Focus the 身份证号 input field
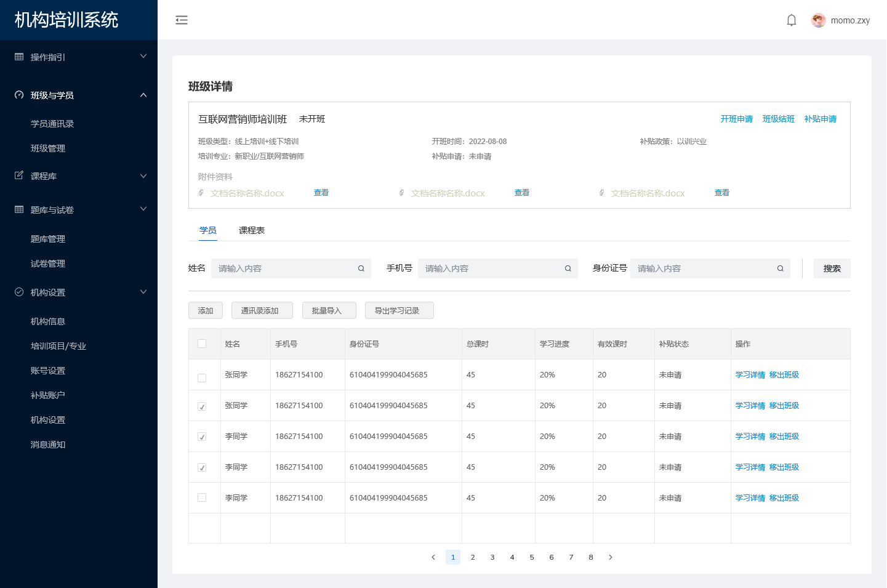Viewport: 887px width, 588px height. [x=710, y=268]
